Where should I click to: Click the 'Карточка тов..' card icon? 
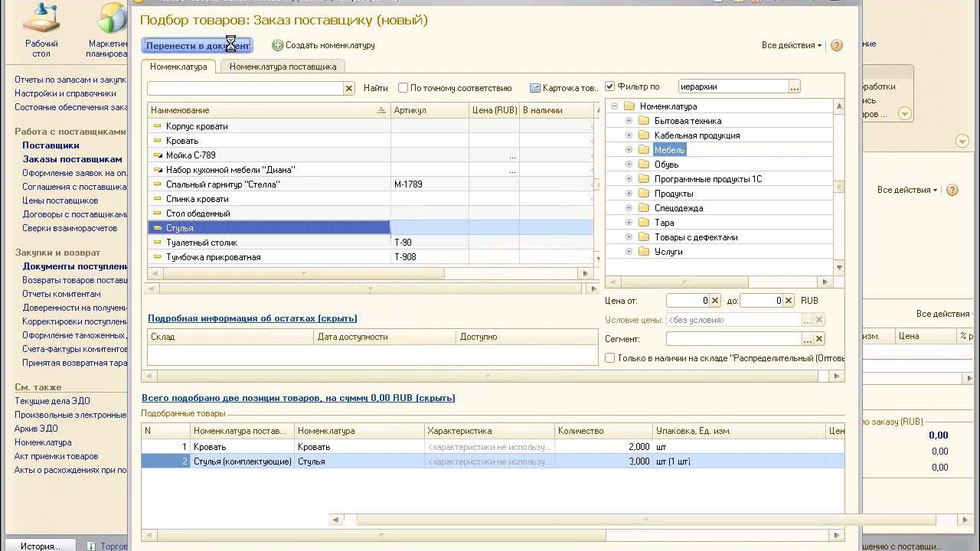[535, 89]
